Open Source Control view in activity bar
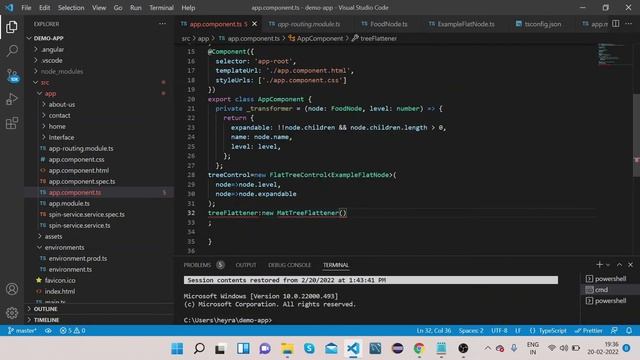This screenshot has width=640, height=360. point(12,76)
